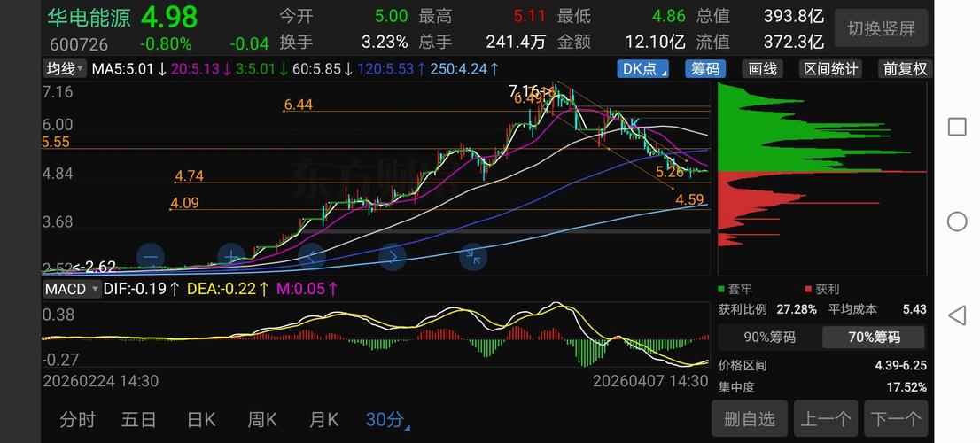Switch to the 五日 tab

(139, 419)
